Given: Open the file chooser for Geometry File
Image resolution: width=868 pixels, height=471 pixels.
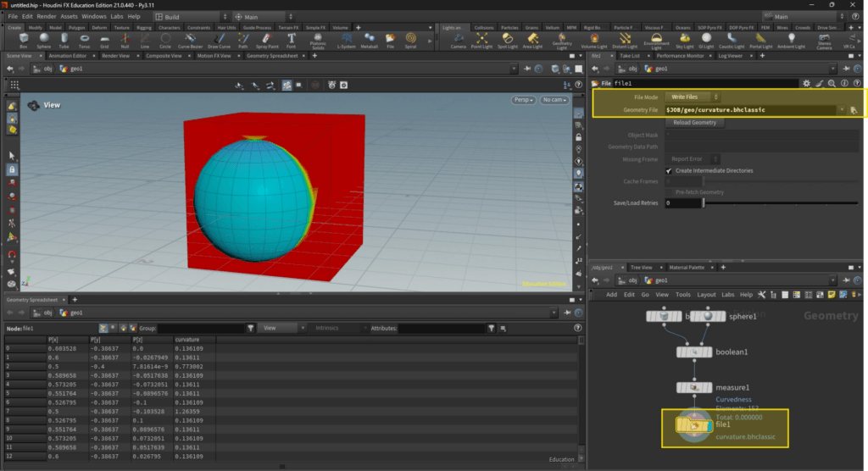Looking at the screenshot, I should point(854,110).
